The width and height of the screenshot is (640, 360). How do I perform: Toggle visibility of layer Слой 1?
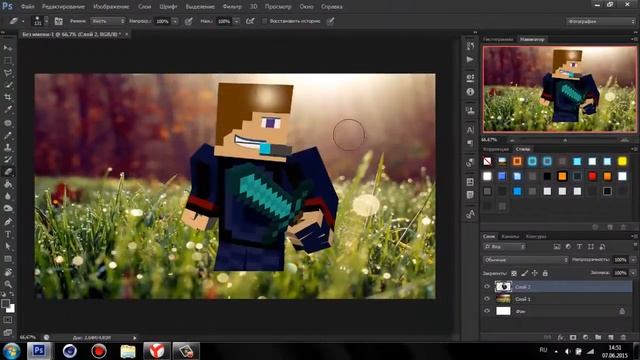(487, 299)
